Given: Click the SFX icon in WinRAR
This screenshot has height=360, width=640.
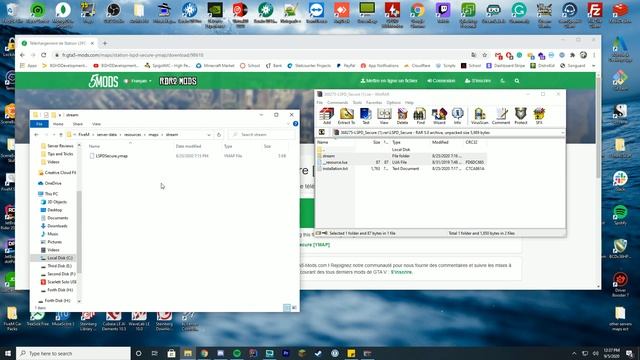Looking at the screenshot, I should (539, 116).
